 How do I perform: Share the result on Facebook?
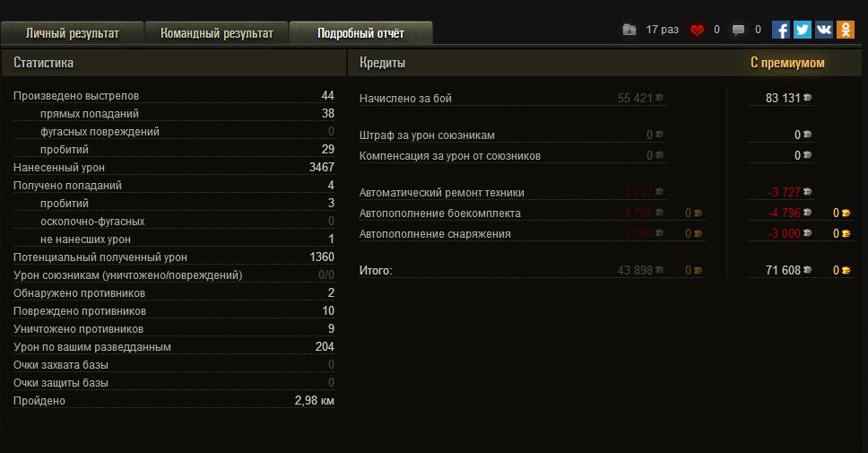781,30
